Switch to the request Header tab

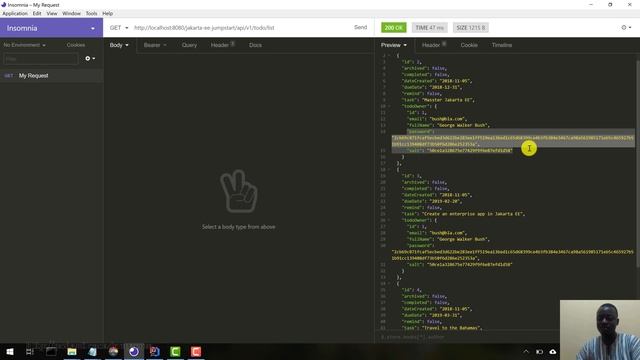[222, 45]
